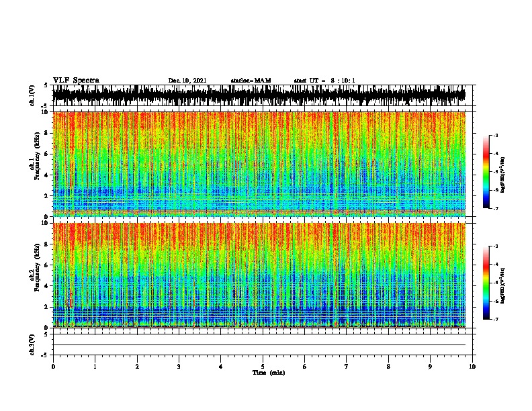Screen dimensions: 532x411
Task: Click the lower ch.2 color scale bar
Action: coord(486,283)
